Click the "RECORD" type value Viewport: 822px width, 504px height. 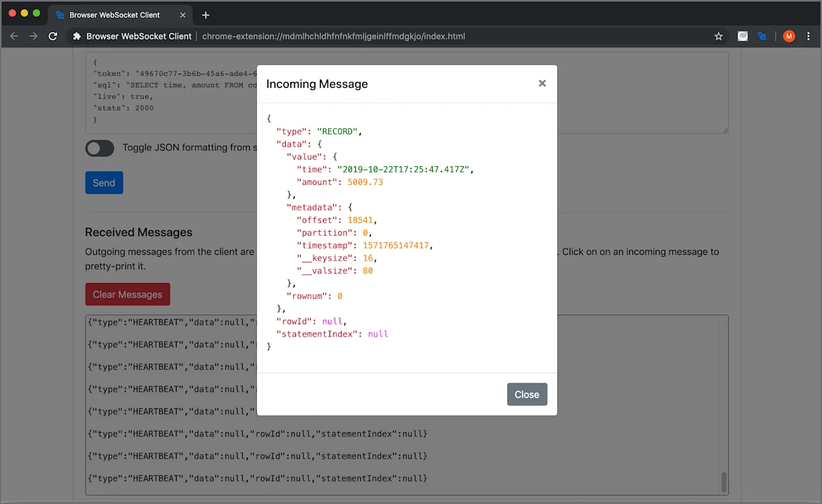337,132
